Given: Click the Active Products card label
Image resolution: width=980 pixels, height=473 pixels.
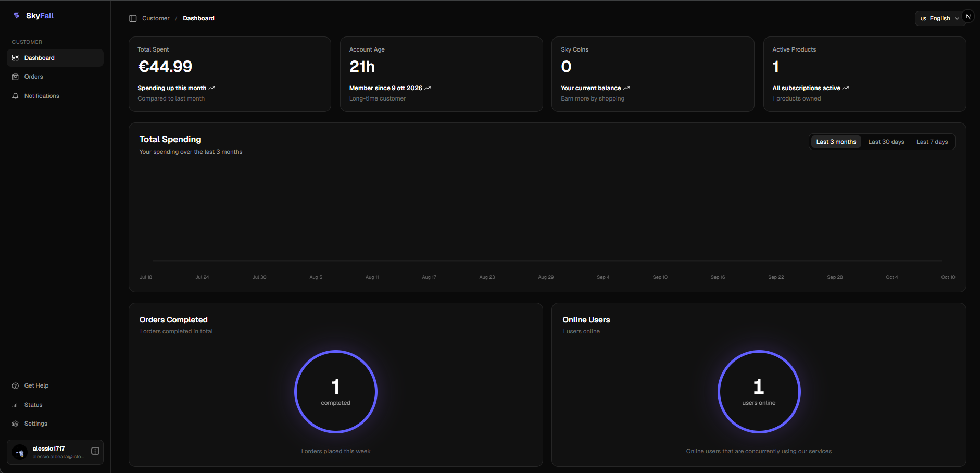Looking at the screenshot, I should tap(794, 49).
